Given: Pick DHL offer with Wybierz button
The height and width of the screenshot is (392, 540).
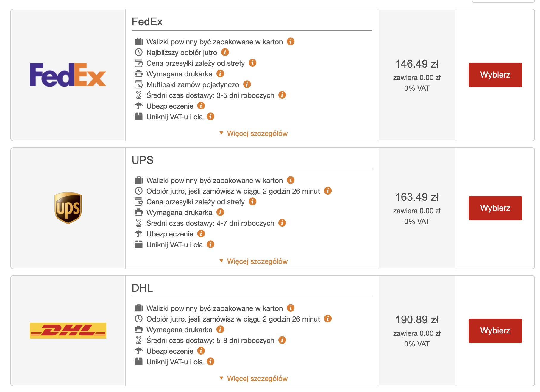Looking at the screenshot, I should [495, 331].
